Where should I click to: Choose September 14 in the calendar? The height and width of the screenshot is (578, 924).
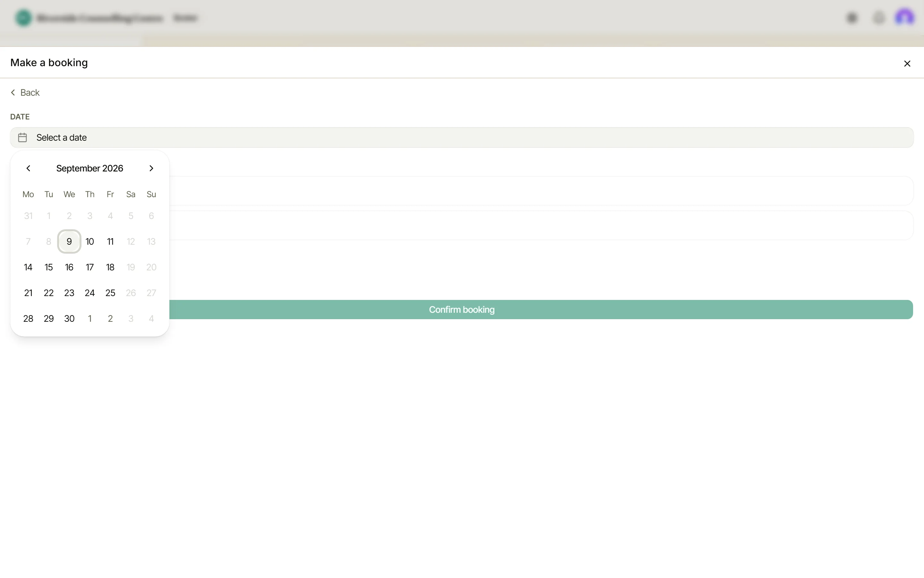[x=28, y=267]
